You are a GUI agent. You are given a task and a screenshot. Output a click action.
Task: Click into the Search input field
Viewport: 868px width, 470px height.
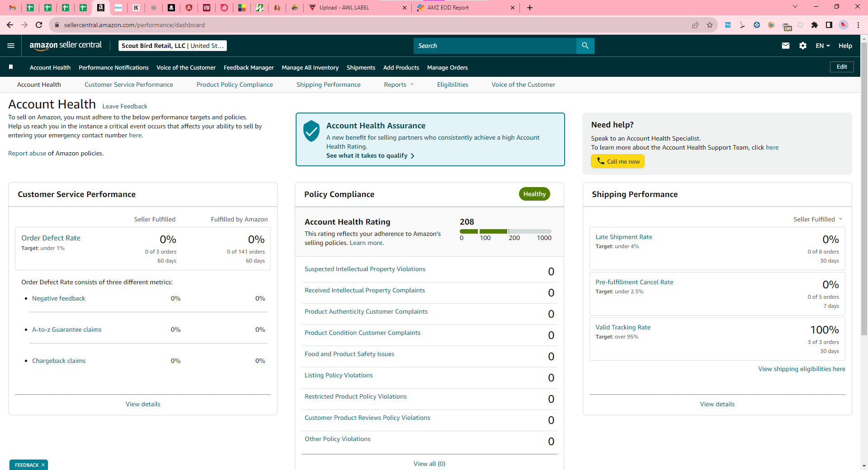click(x=495, y=46)
